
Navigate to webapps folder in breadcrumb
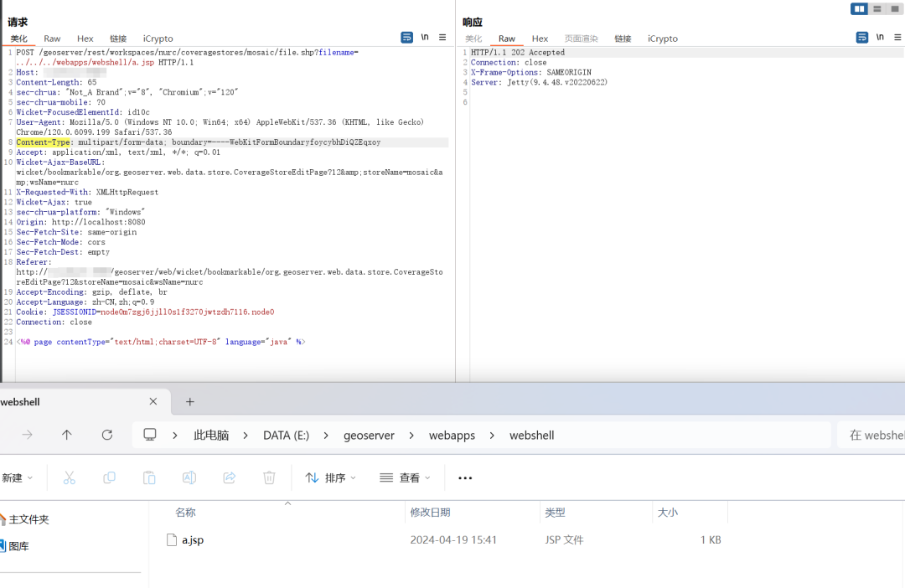coord(452,435)
